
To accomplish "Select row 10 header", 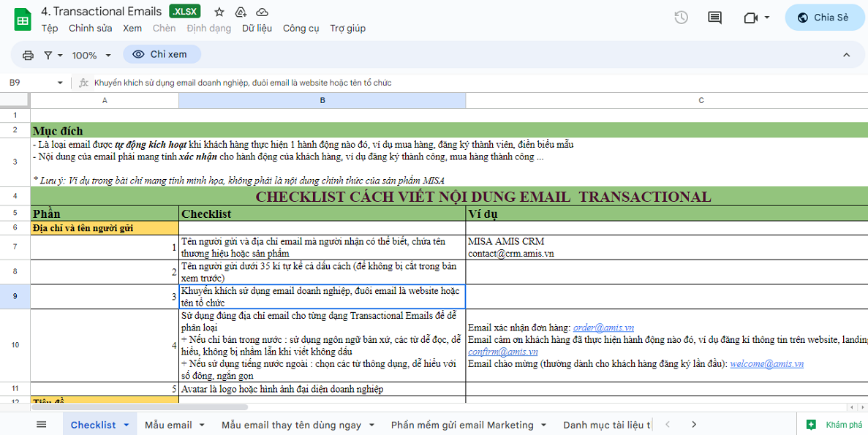I will [x=15, y=345].
